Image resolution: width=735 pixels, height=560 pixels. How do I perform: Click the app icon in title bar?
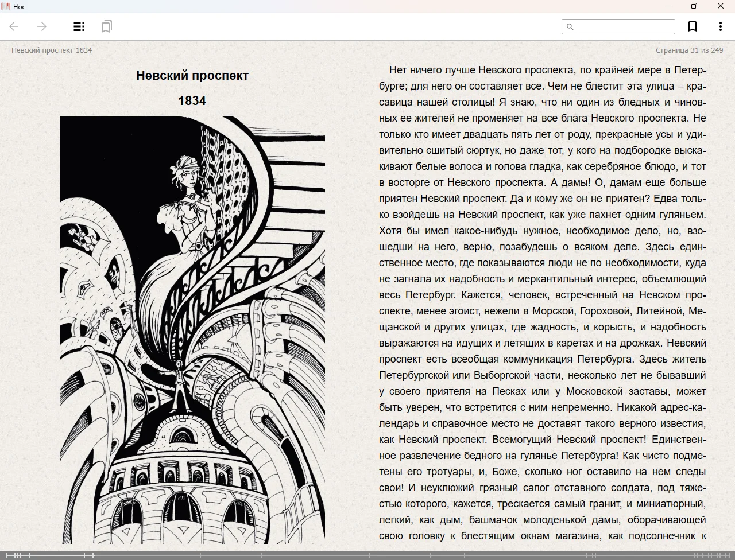[6, 6]
